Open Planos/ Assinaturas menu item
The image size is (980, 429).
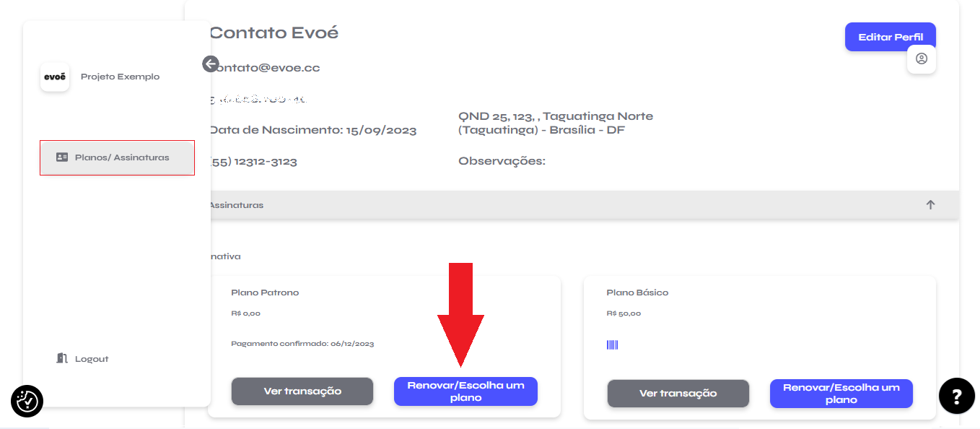coord(117,157)
